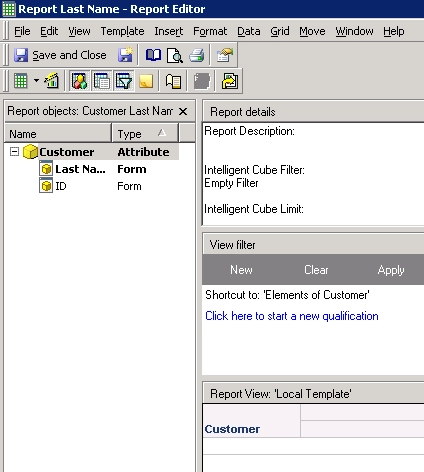Click the dark gray pages icon
The image size is (424, 472).
click(x=202, y=81)
